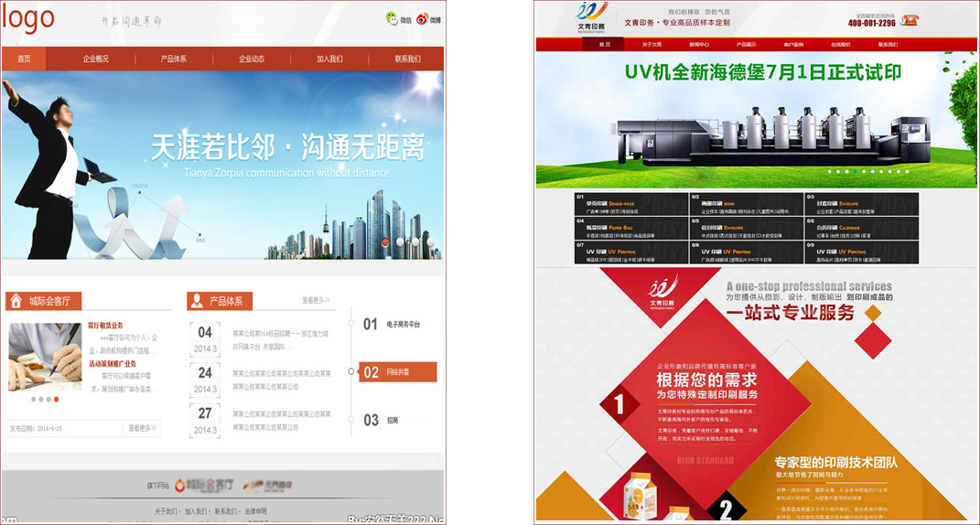This screenshot has width=980, height=525.
Task: Click the house icon beside 城际会客厅
Action: pos(16,301)
